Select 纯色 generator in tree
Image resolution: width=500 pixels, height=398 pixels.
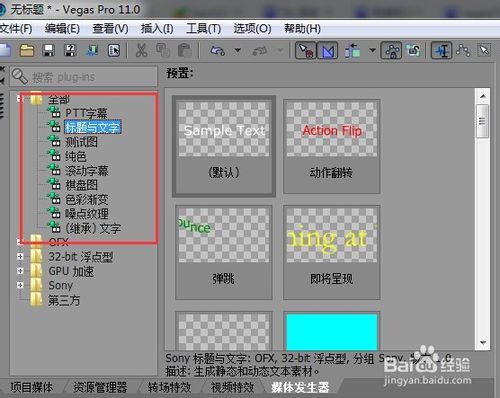point(76,156)
